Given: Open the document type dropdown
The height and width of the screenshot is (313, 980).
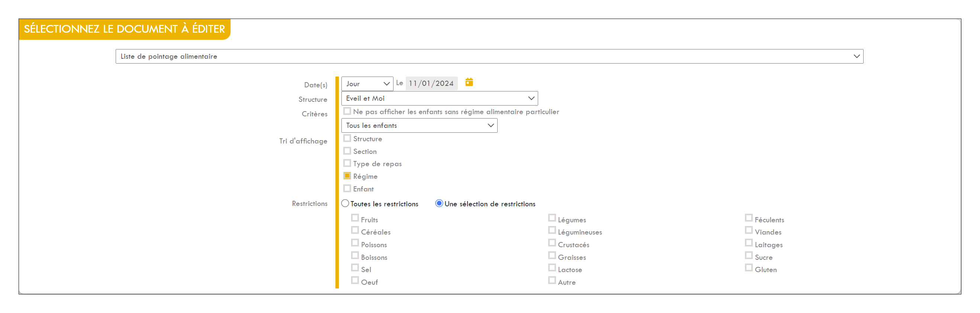Looking at the screenshot, I should (489, 56).
